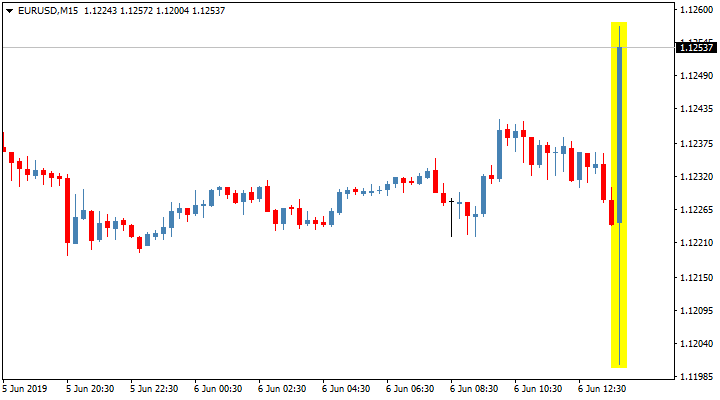Screen dimensions: 720x400
Task: Click the 6 Jun 08:30 time label
Action: pyautogui.click(x=474, y=389)
